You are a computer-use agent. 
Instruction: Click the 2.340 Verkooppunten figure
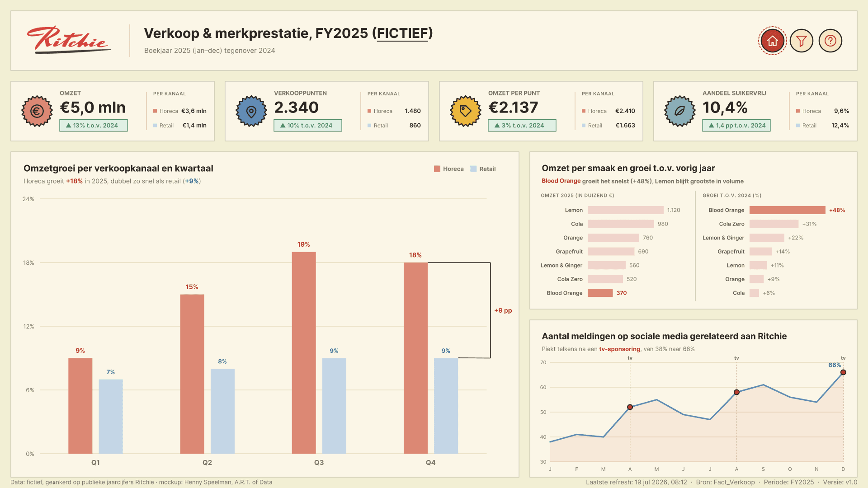click(x=297, y=108)
